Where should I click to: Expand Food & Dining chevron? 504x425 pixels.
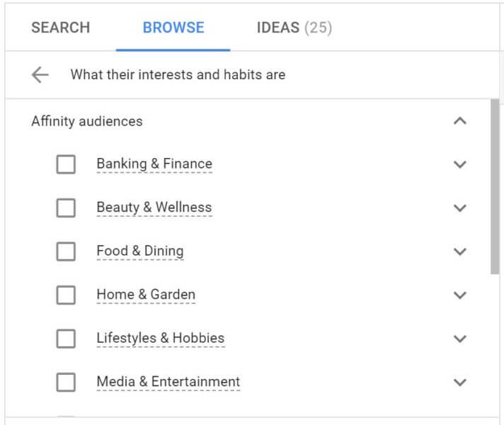pos(460,251)
